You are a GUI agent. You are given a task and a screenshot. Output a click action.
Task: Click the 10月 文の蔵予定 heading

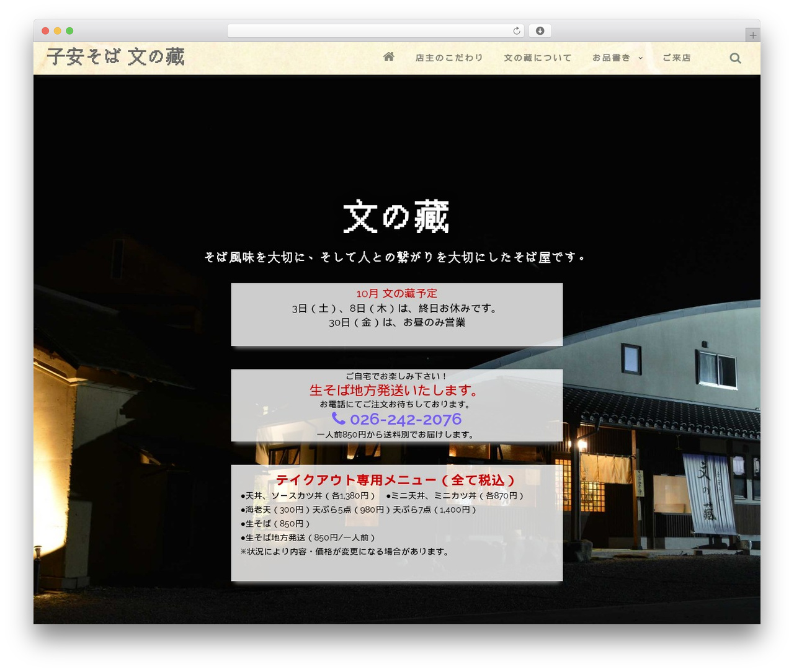coord(397,294)
